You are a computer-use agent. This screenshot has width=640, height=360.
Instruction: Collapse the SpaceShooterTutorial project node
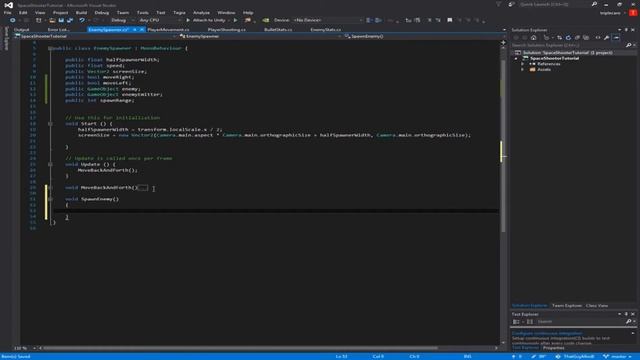516,58
